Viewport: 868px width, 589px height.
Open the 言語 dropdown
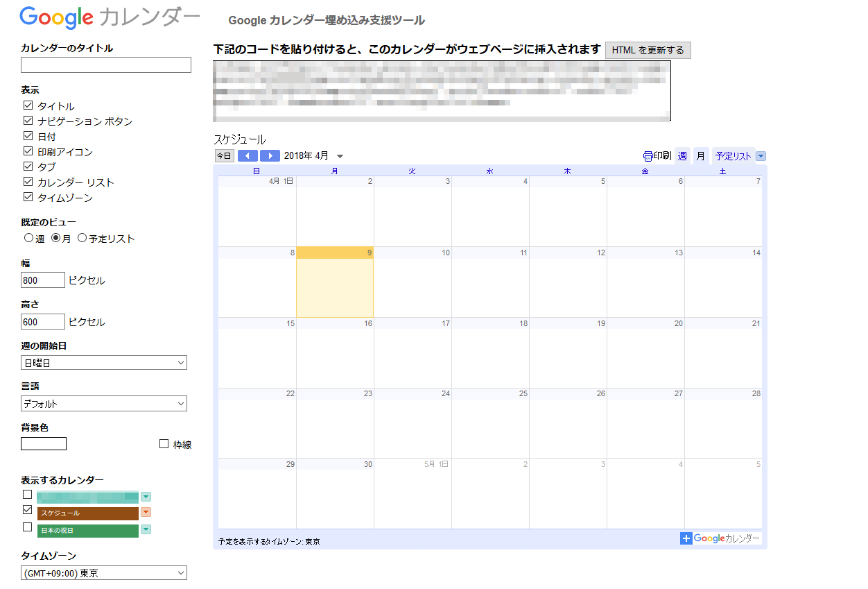coord(104,404)
